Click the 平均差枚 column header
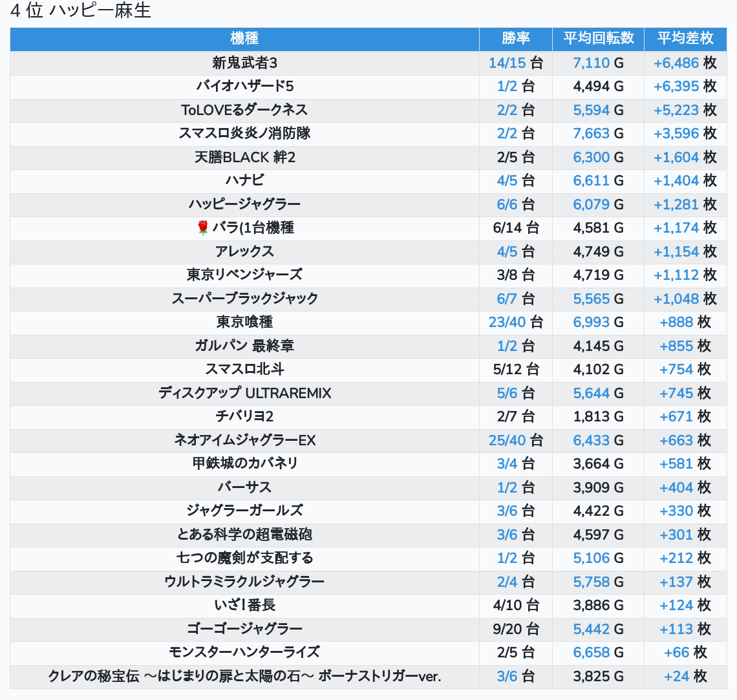This screenshot has height=700, width=737. [x=685, y=39]
